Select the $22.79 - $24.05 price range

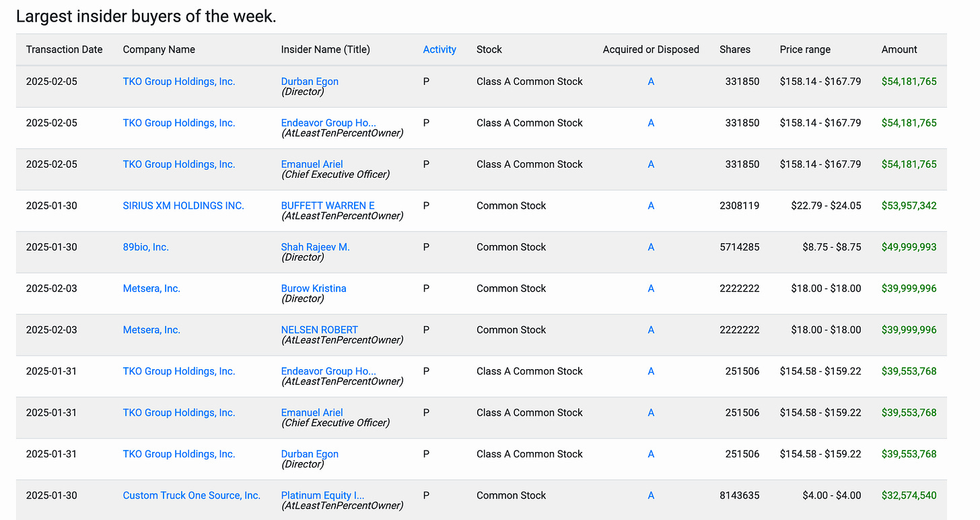pos(826,205)
